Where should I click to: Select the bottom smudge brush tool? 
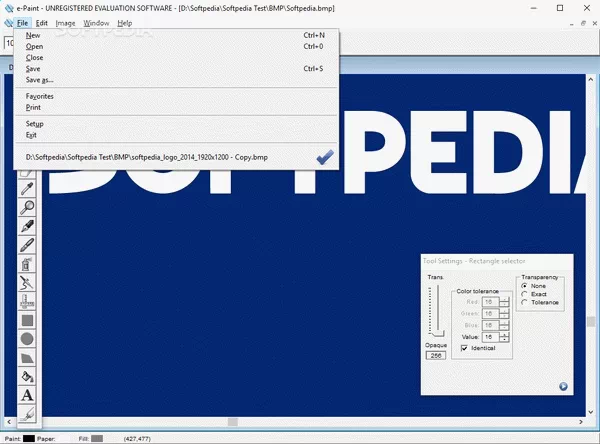coord(27,414)
